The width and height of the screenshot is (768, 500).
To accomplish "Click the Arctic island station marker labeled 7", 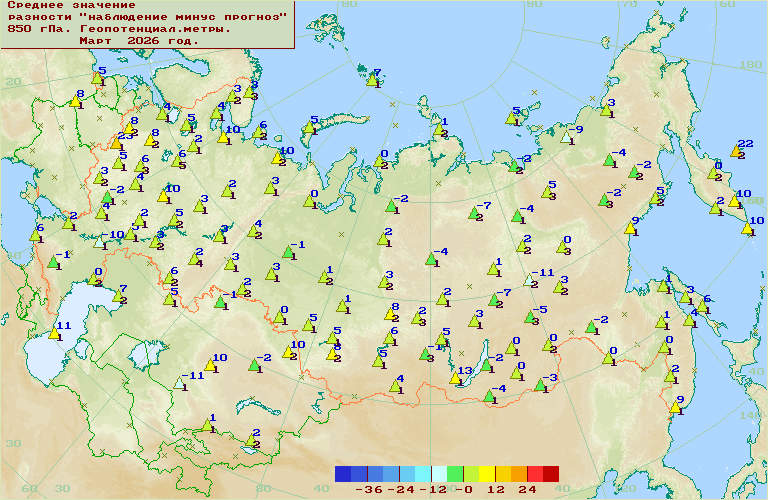I will [x=371, y=80].
